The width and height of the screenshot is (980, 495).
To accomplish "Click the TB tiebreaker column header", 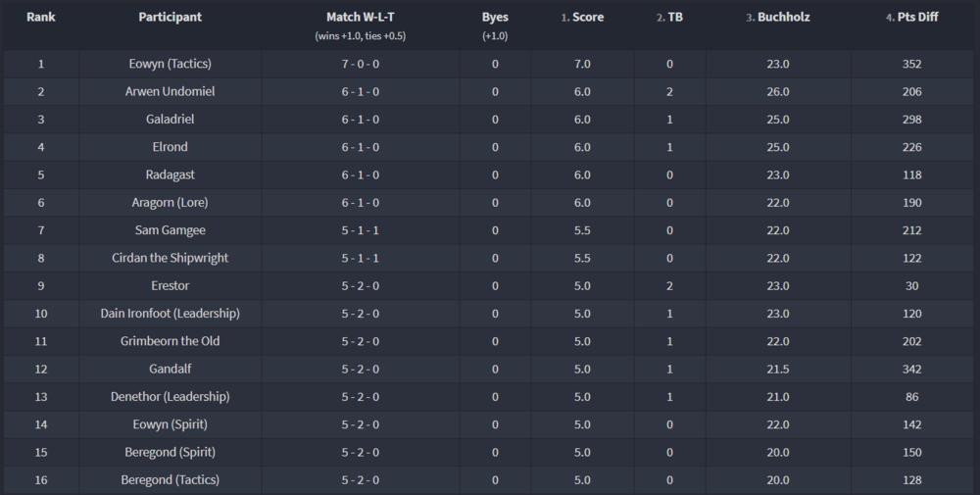I will click(675, 18).
